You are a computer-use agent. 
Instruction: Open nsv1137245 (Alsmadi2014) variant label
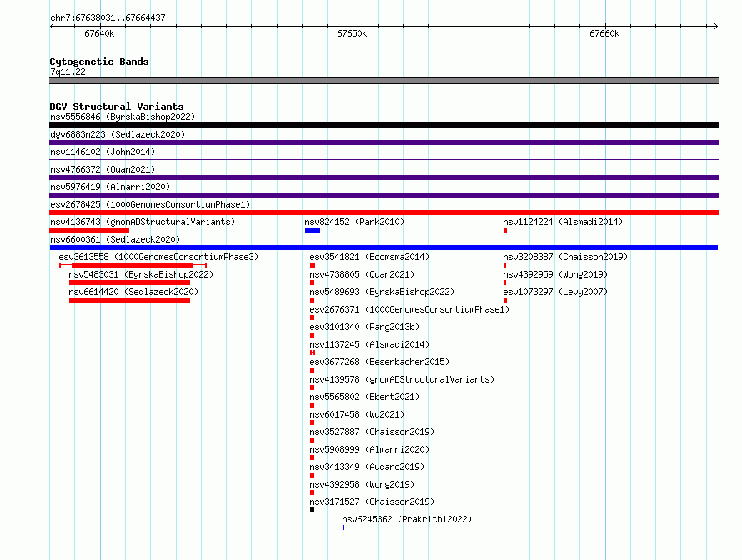tap(369, 344)
